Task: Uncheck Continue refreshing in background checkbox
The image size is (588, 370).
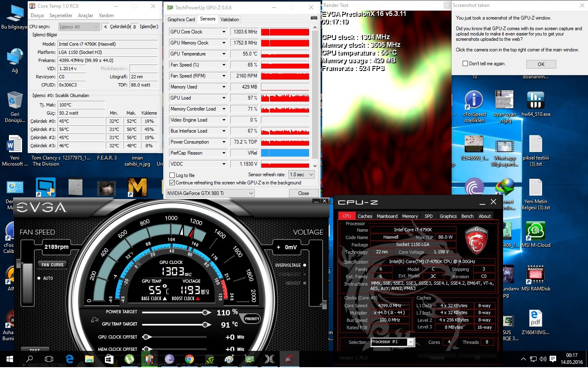Action: click(172, 183)
